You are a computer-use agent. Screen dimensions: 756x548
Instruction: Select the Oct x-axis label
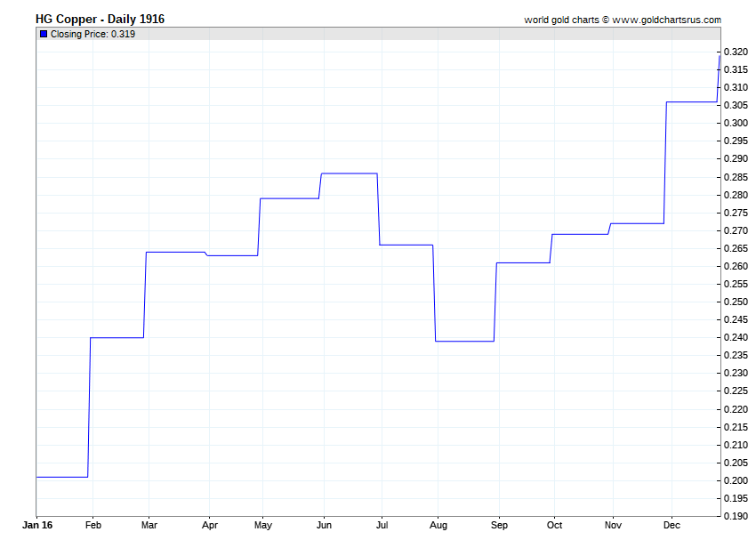554,525
